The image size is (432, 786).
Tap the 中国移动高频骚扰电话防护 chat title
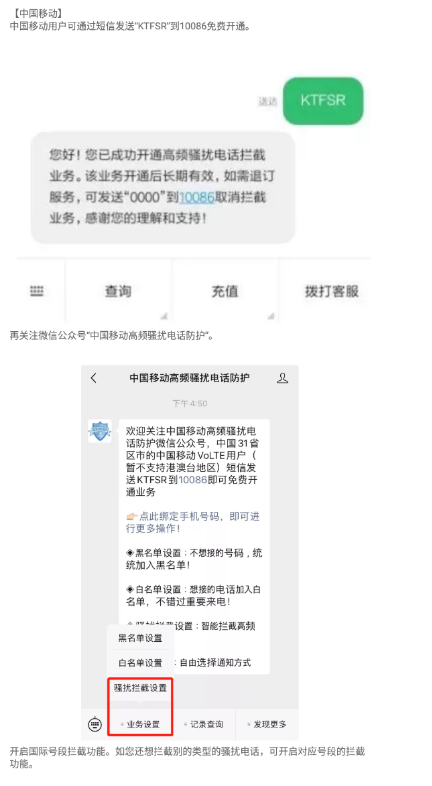pyautogui.click(x=189, y=378)
